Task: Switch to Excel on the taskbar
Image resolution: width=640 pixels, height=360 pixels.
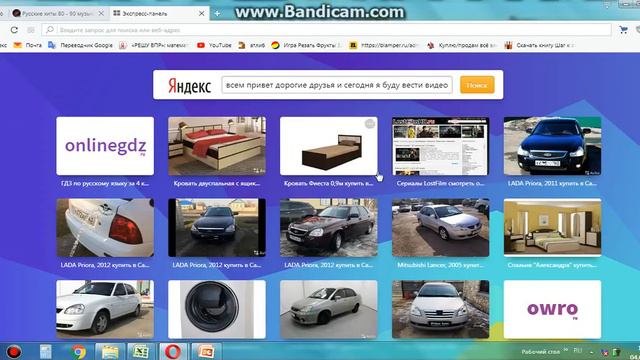Action: pos(141,351)
